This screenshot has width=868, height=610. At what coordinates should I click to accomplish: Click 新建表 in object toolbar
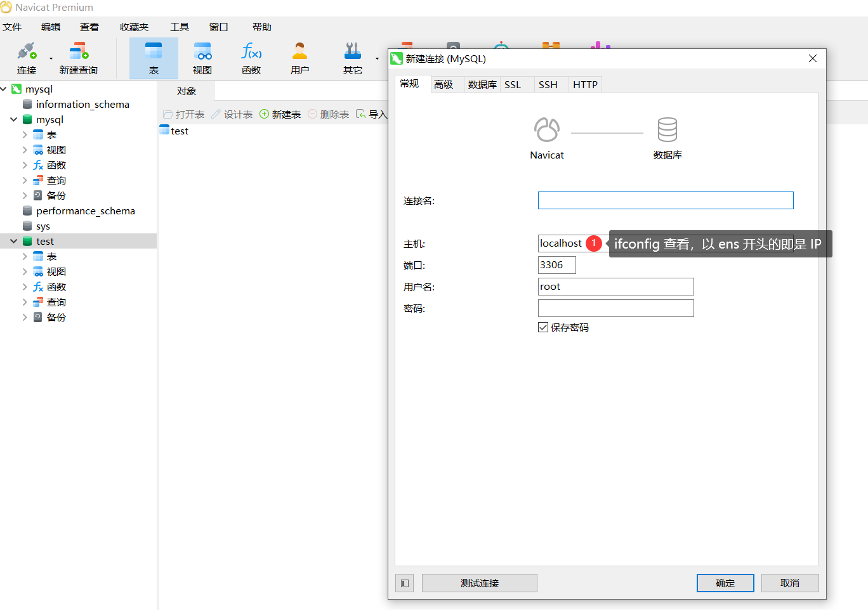point(280,114)
